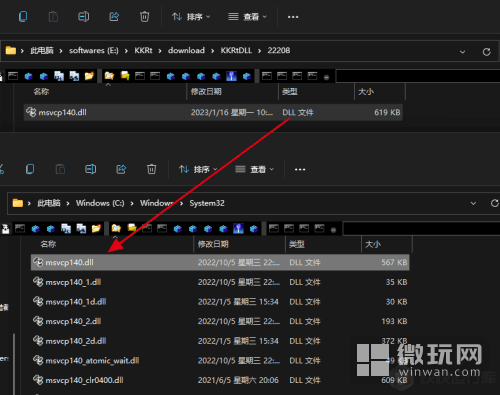Select msvcp140_1.dll file
500x395 pixels.
220,282
